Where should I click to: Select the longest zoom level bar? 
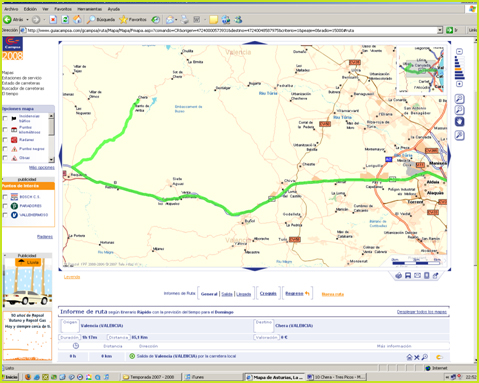(460, 78)
